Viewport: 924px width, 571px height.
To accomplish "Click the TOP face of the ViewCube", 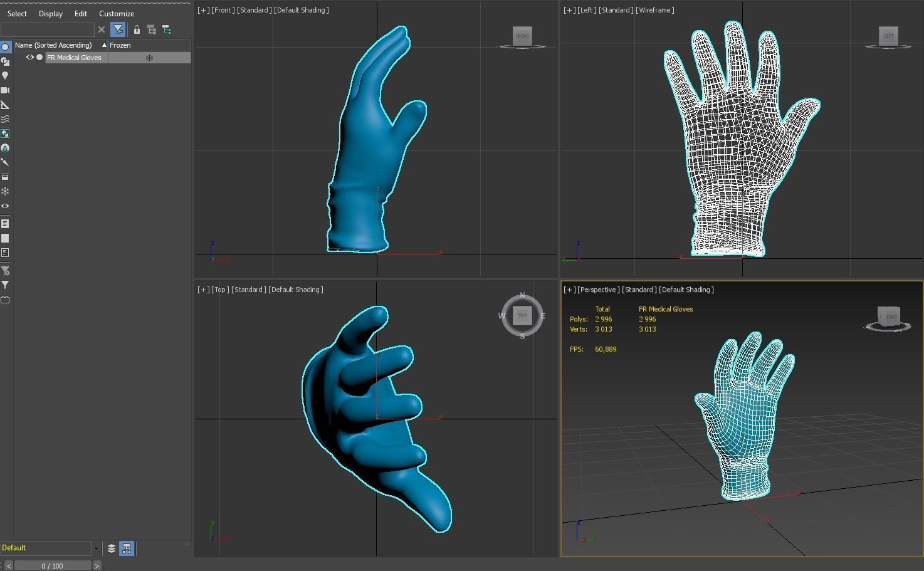I will point(522,316).
